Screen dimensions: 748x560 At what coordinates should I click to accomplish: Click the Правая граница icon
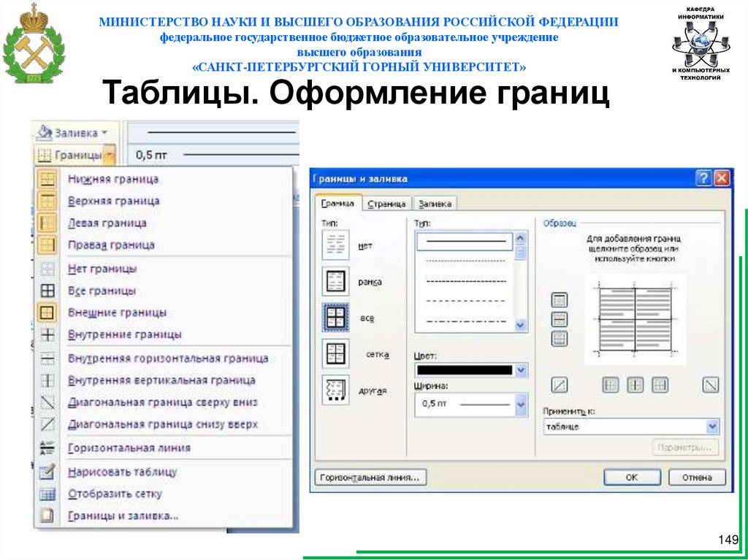coord(47,245)
